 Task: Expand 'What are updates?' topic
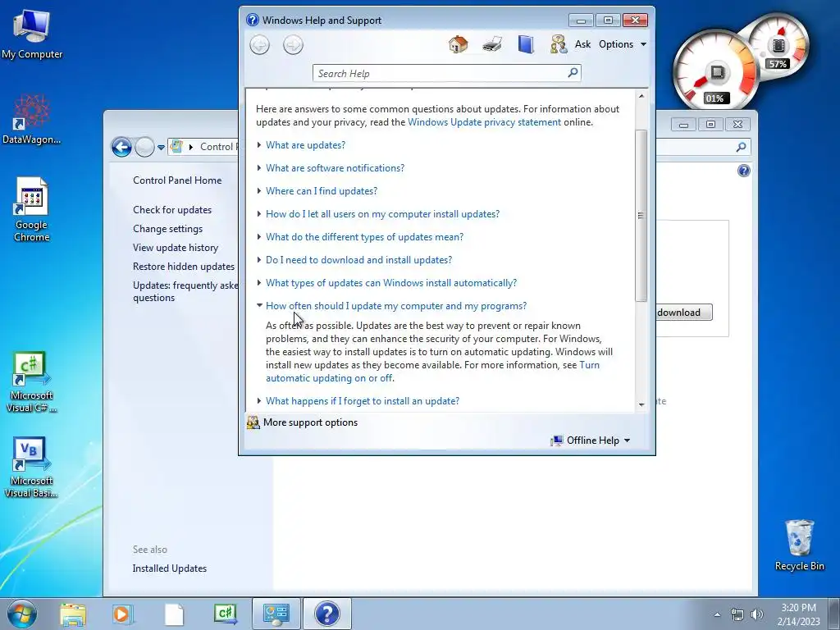[305, 145]
